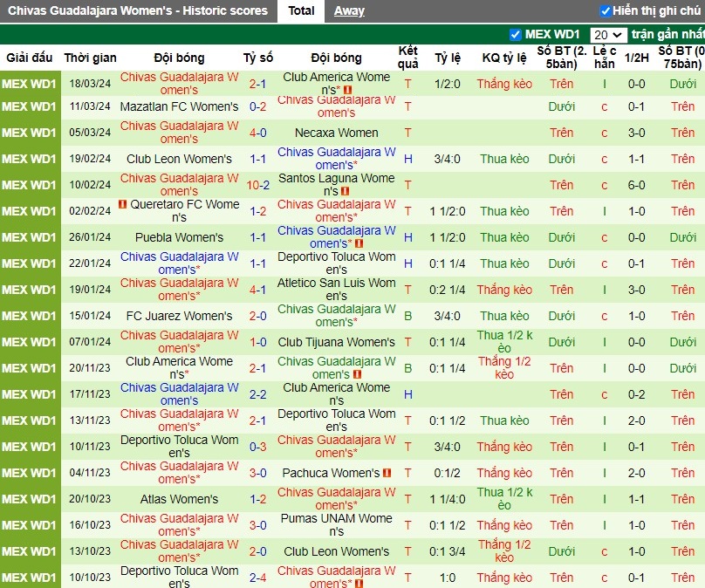Click half-time score 0-2 on 17/11/23

click(x=637, y=394)
